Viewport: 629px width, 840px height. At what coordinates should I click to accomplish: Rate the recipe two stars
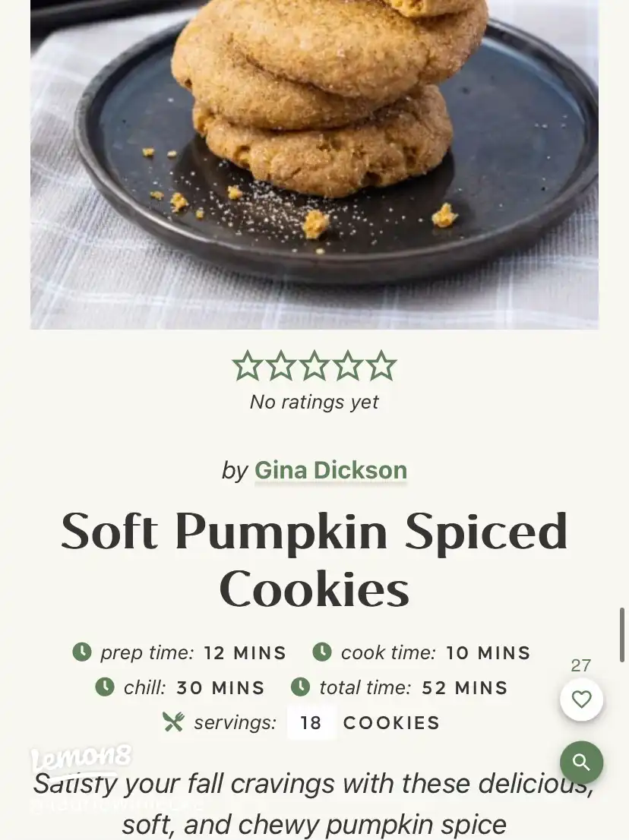pos(281,365)
